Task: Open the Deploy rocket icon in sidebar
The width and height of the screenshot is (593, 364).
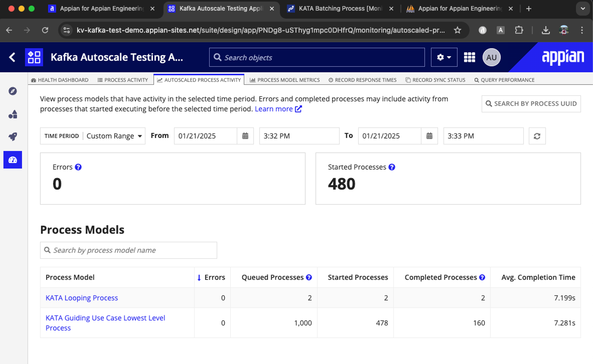Action: 13,137
